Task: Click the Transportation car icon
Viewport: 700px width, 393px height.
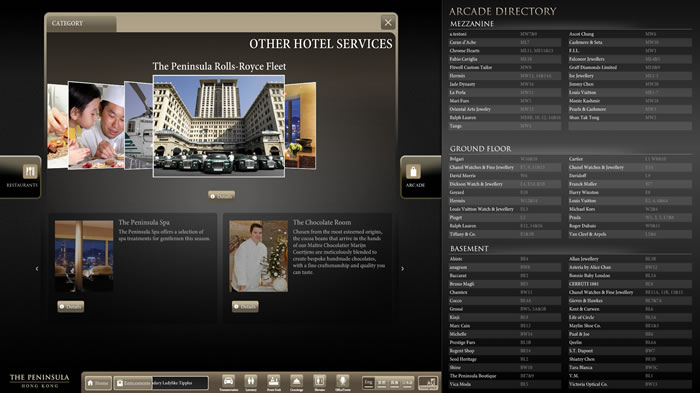Action: point(229,381)
